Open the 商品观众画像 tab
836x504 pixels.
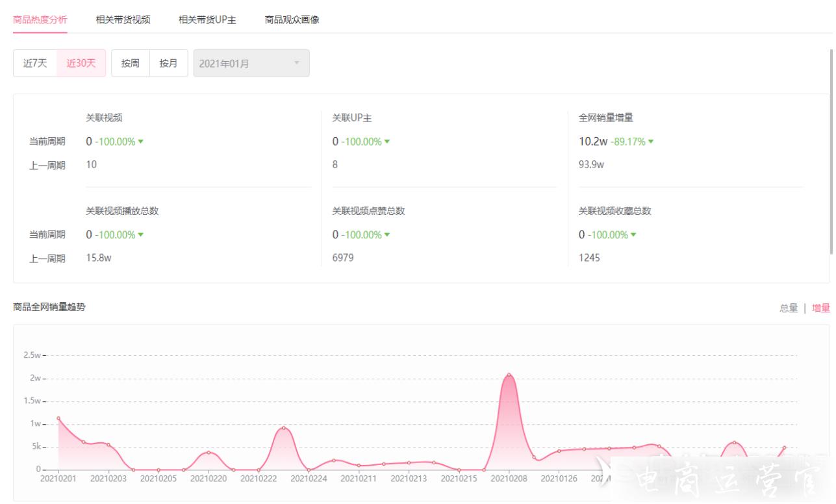[x=292, y=19]
